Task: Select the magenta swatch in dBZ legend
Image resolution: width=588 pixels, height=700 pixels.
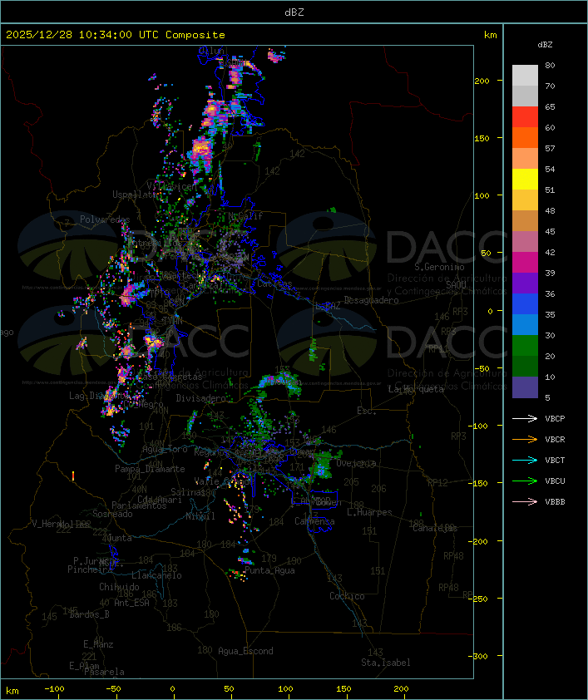Action: tap(525, 262)
